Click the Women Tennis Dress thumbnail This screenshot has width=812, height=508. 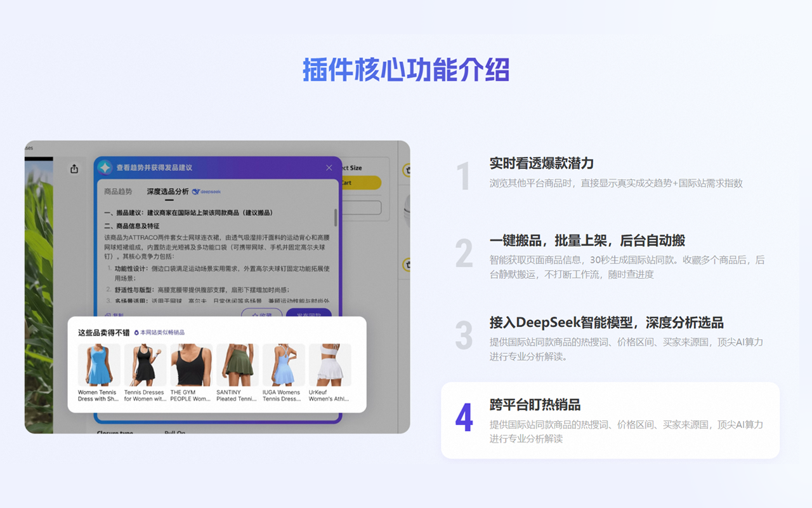tap(98, 364)
